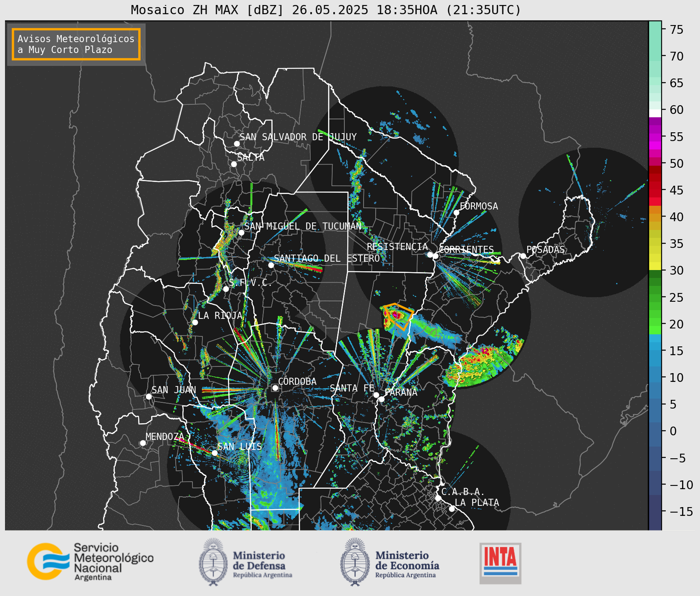Select the La Plata city dot
The width and height of the screenshot is (700, 596).
point(452,508)
